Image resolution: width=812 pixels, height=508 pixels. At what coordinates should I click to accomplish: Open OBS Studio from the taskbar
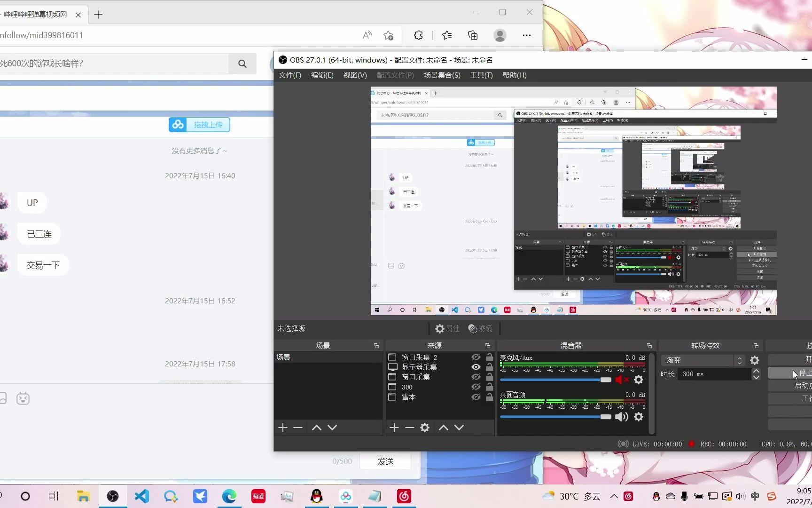pyautogui.click(x=113, y=496)
